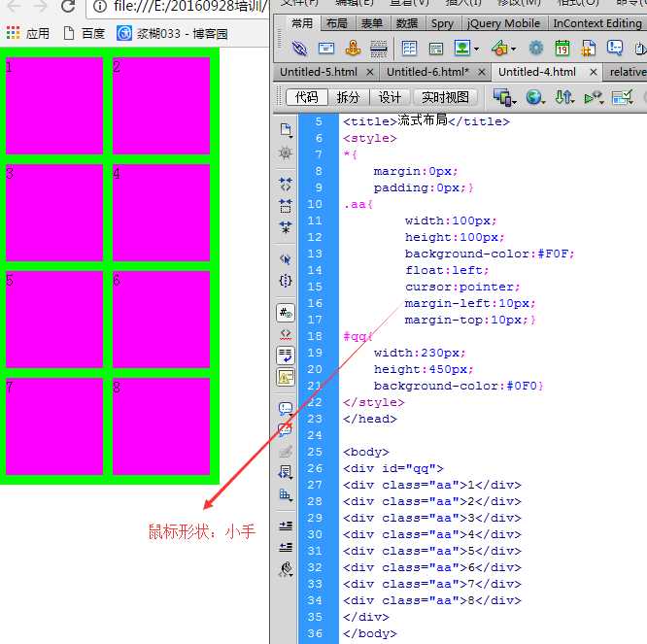Switch to 拆分 (Split) view
647x644 pixels.
(348, 97)
